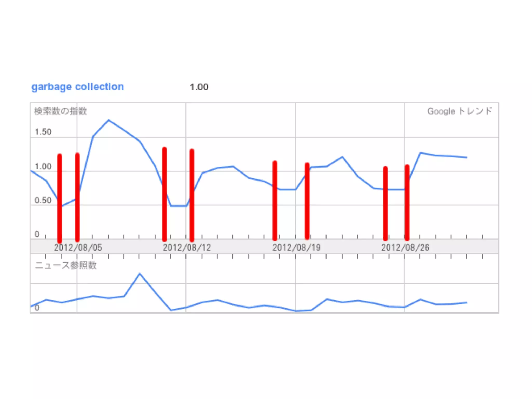Click the leftmost red vertical bar
532x399 pixels.
tap(60, 197)
